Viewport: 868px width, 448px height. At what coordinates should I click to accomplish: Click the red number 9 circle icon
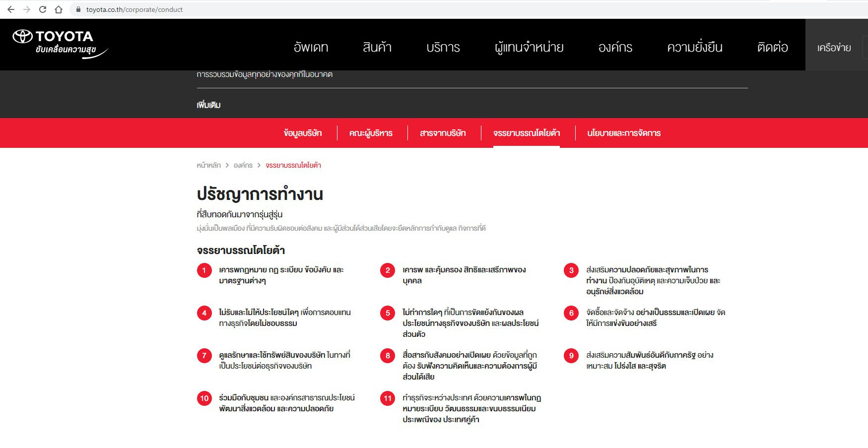(x=571, y=356)
